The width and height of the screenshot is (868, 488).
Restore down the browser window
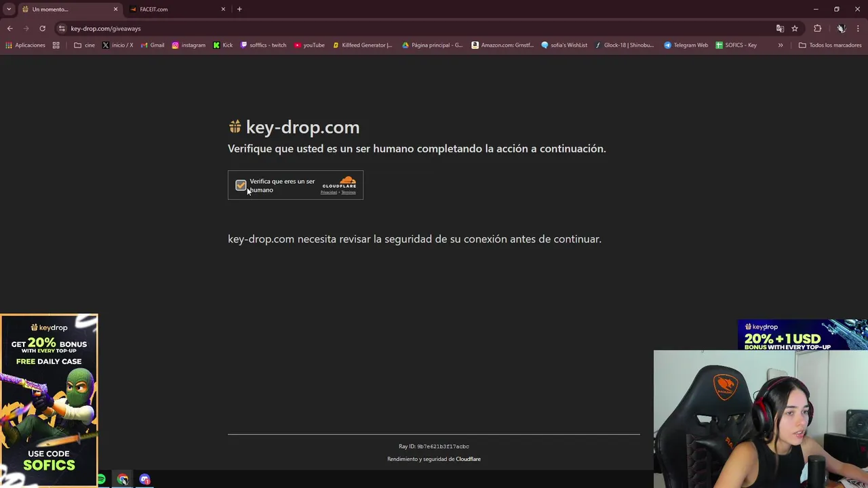click(x=837, y=9)
